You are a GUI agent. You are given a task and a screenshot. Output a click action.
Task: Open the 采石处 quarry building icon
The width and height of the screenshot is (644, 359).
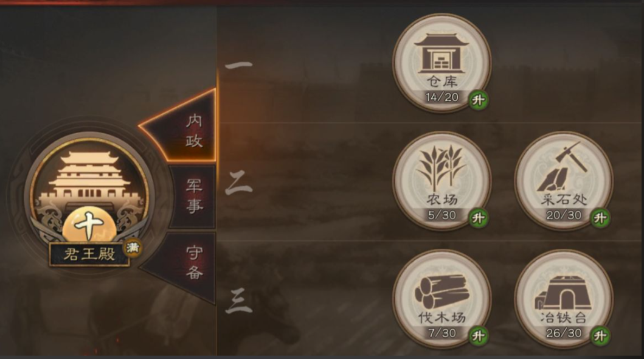[x=564, y=181]
